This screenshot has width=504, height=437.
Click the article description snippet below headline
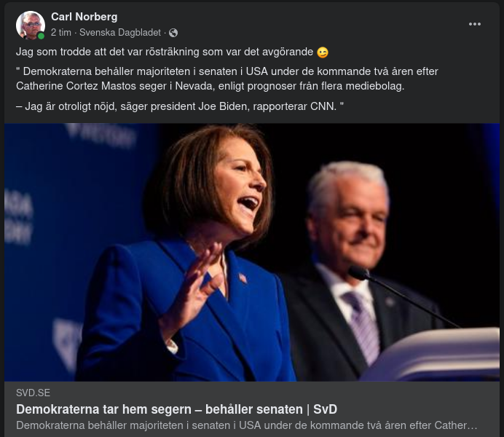coord(246,425)
